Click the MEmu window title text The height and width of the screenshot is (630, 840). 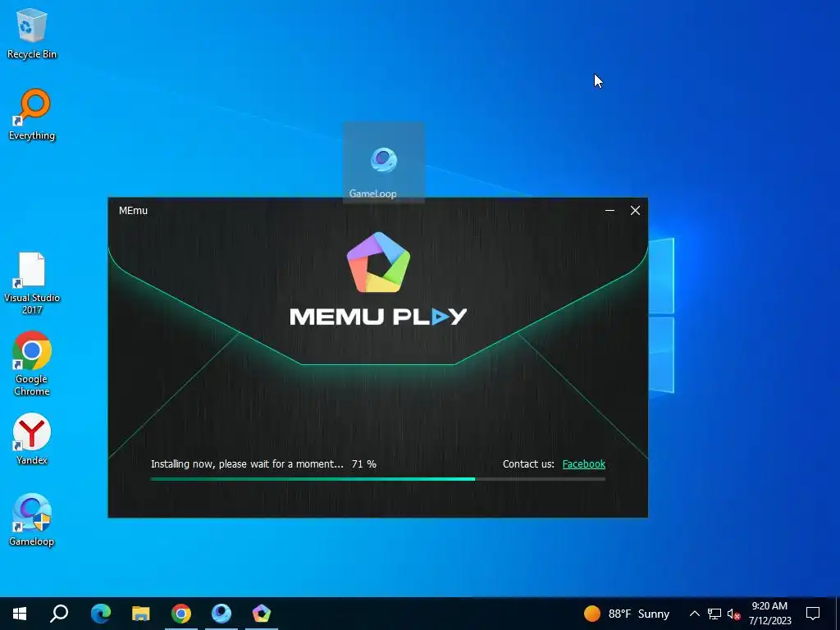(x=133, y=211)
